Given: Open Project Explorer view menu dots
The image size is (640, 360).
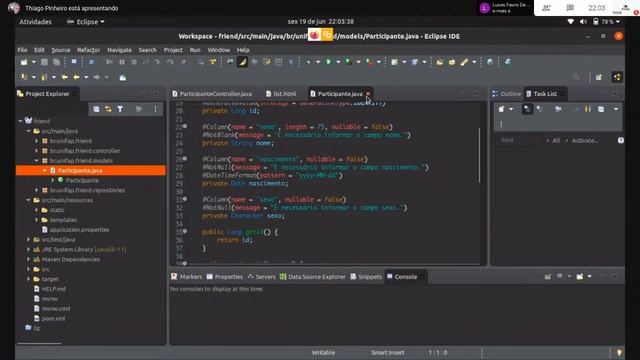Looking at the screenshot, I should coord(155,109).
